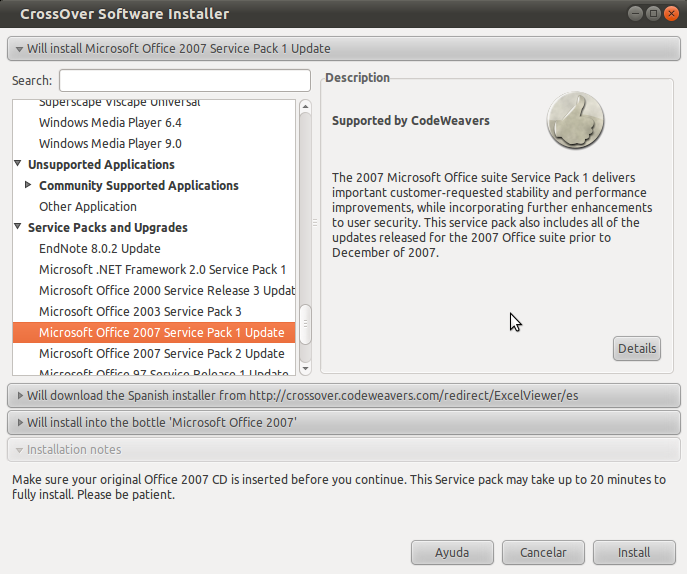This screenshot has height=574, width=687.
Task: Pick Microsoft Office 2007 Service Pack 2 Update
Action: click(162, 354)
